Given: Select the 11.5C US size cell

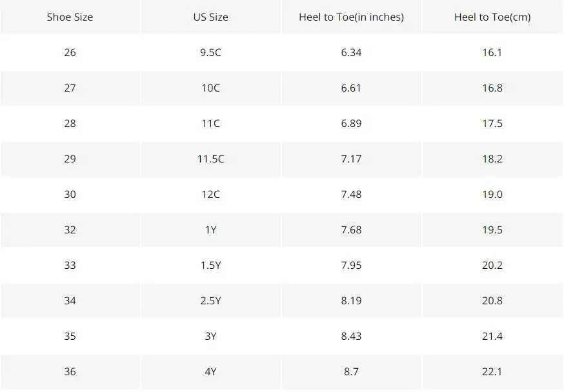Looking at the screenshot, I should click(211, 159).
